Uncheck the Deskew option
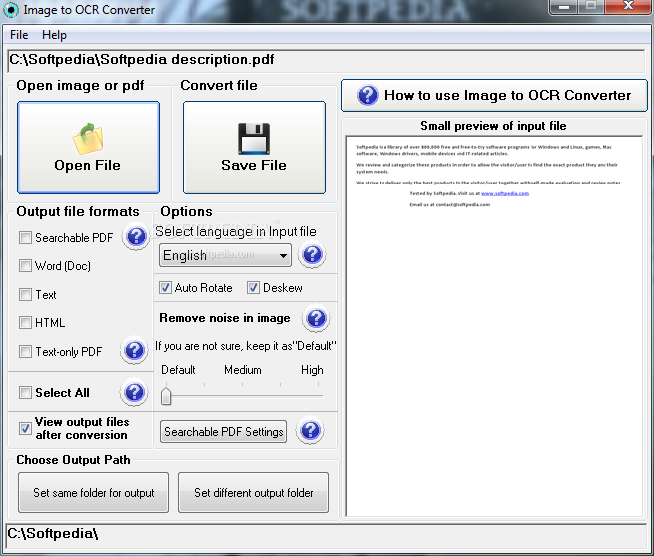 pyautogui.click(x=253, y=287)
